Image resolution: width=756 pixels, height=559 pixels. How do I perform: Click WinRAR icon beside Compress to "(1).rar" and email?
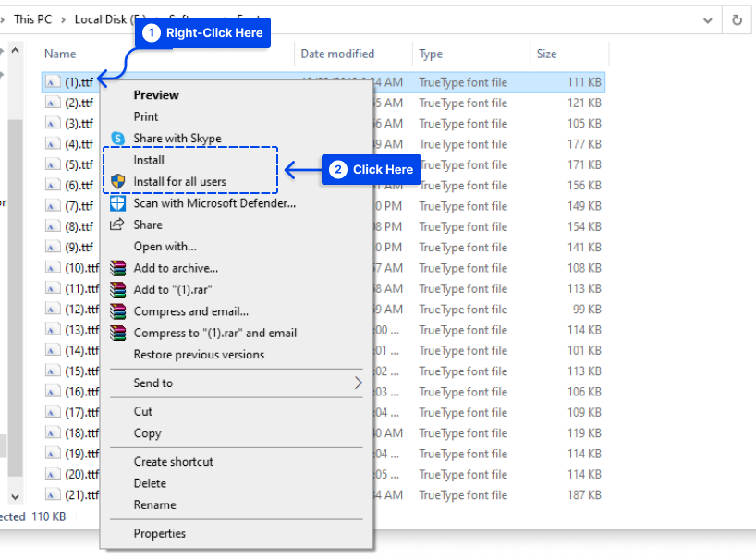[x=117, y=333]
